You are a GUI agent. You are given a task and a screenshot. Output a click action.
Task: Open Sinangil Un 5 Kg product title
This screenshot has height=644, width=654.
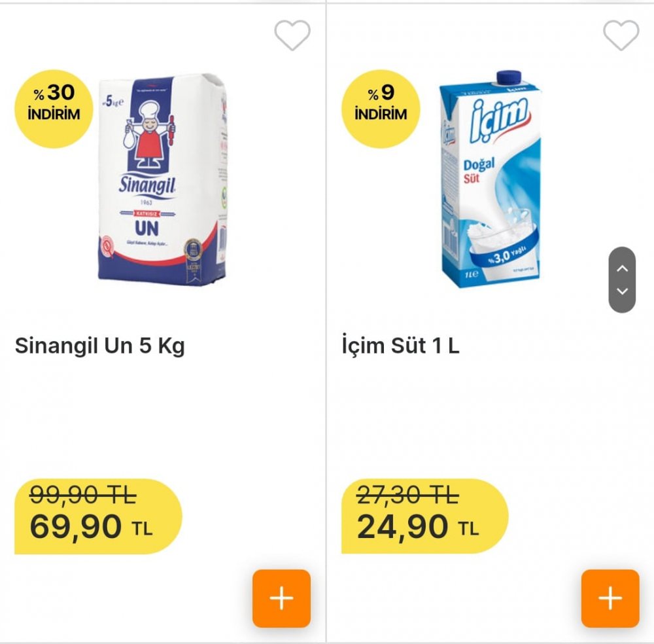tap(99, 346)
